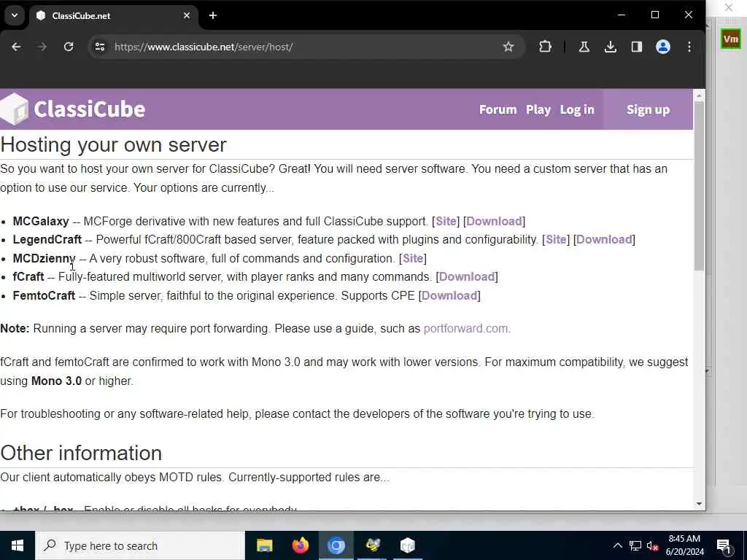Open File Explorer from the taskbar
The width and height of the screenshot is (747, 560).
(264, 545)
